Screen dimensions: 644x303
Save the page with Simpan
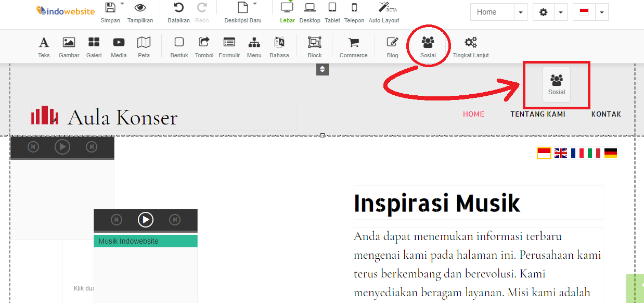[x=110, y=11]
